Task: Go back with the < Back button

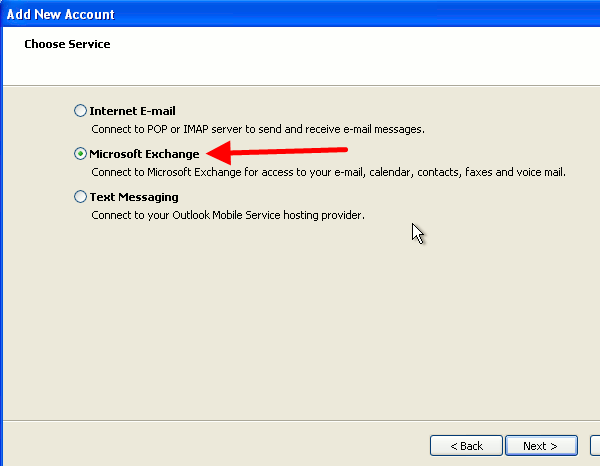Action: coord(466,446)
